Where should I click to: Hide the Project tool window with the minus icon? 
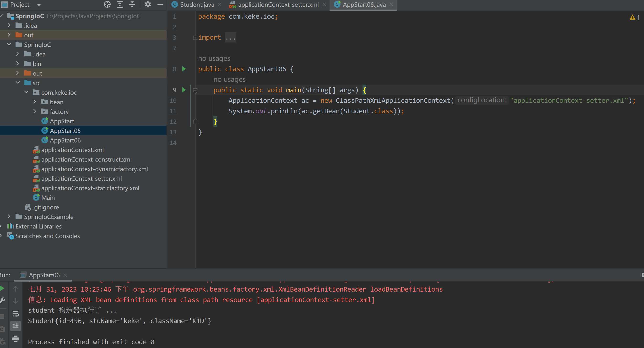pyautogui.click(x=160, y=4)
